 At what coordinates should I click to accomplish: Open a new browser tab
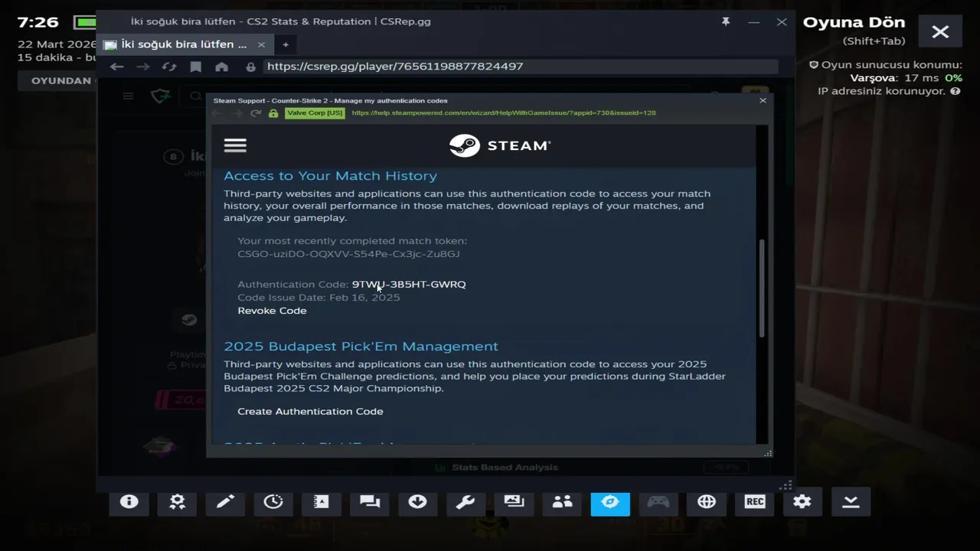(286, 44)
